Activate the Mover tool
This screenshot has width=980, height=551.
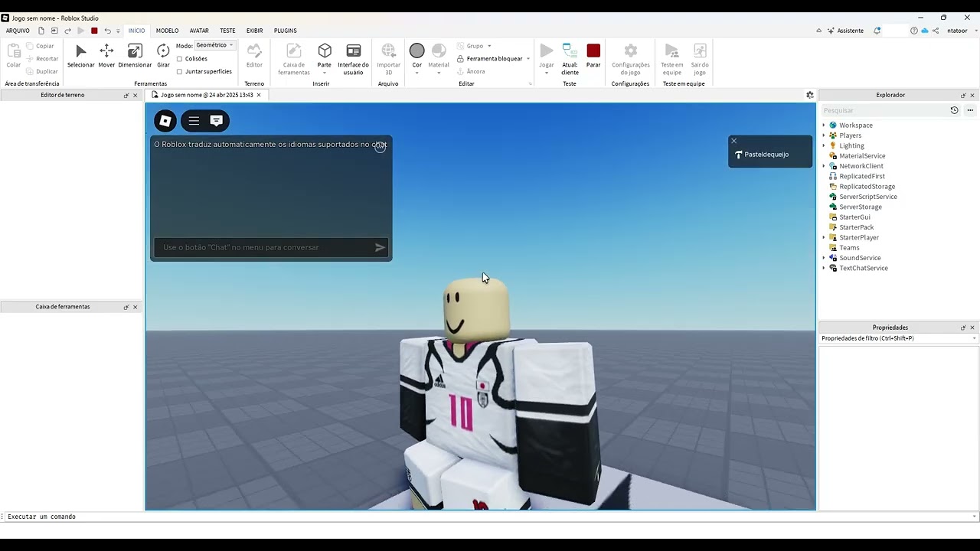pos(106,56)
